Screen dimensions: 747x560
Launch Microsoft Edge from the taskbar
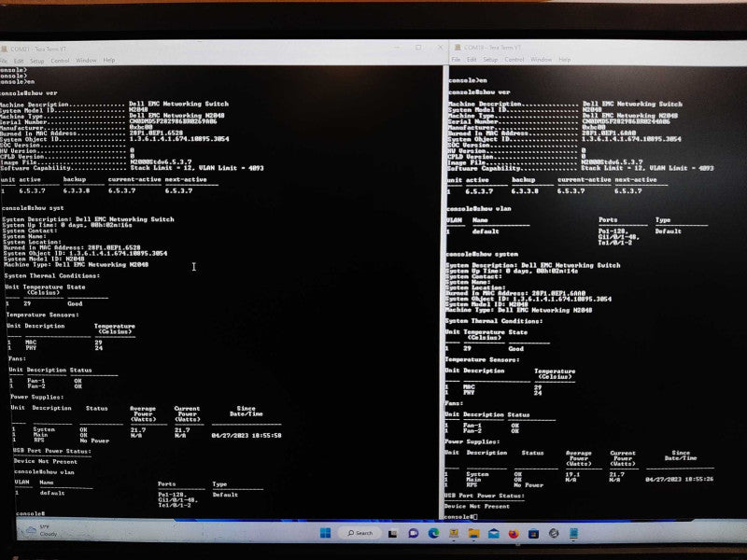[433, 533]
